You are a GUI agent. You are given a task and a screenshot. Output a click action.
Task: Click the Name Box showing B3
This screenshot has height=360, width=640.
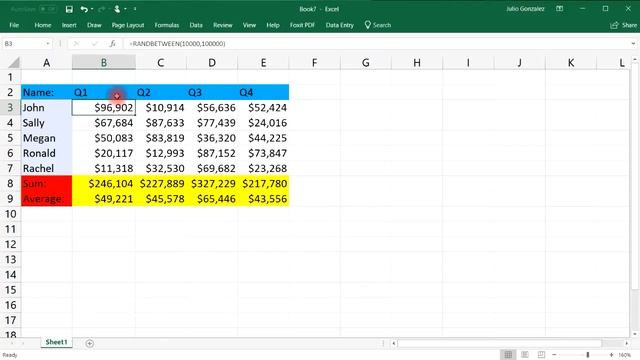tap(22, 44)
